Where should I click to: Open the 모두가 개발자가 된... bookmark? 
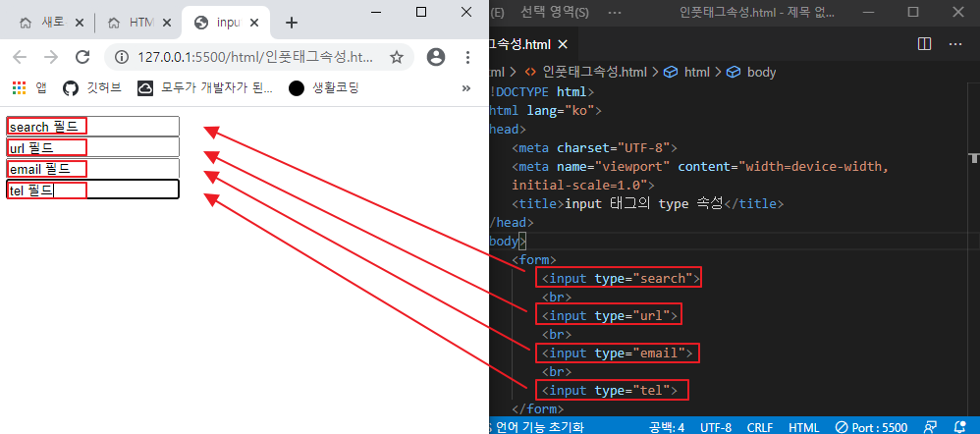pyautogui.click(x=205, y=88)
